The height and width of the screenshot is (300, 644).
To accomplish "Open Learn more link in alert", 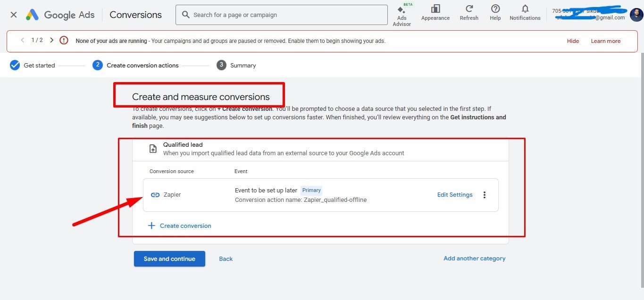I will coord(606,41).
